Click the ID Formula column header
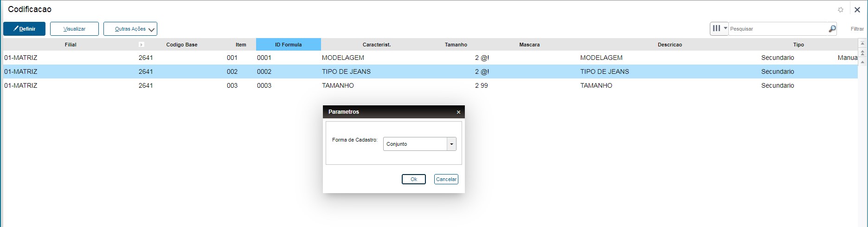 pyautogui.click(x=288, y=45)
